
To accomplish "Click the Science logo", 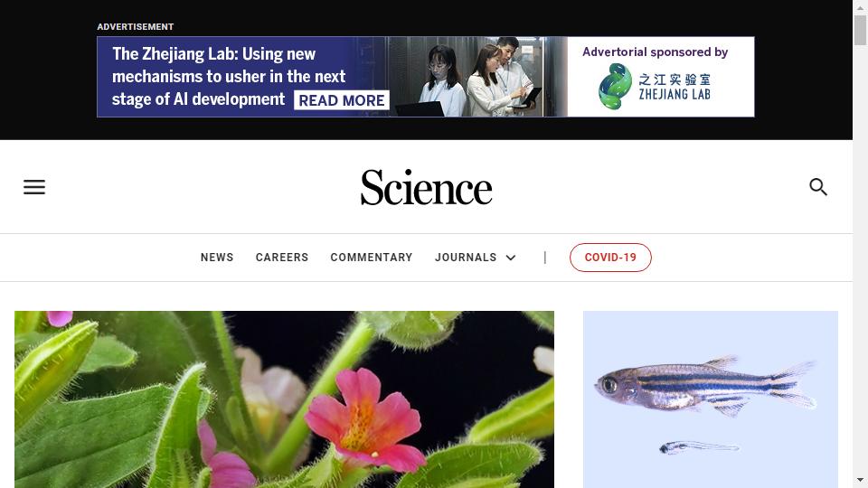I will (426, 188).
